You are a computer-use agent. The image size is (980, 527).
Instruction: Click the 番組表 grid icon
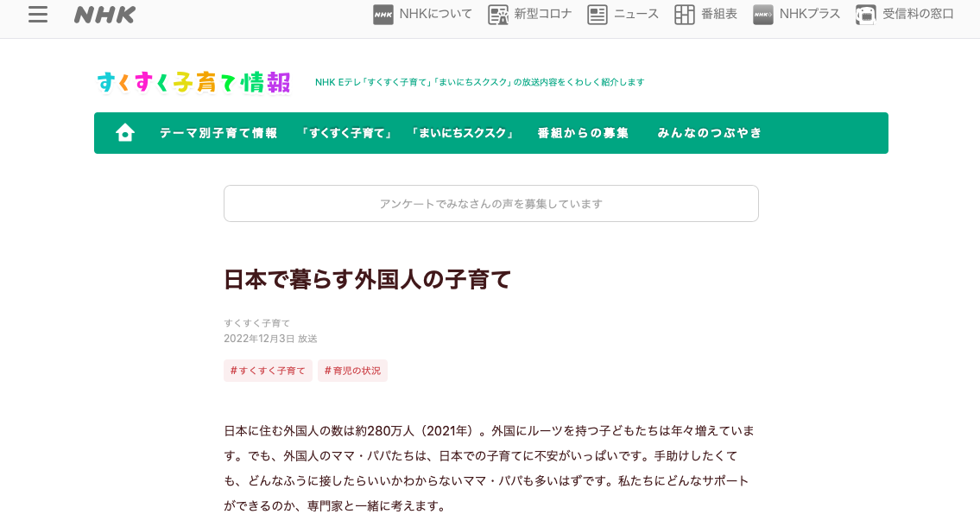coord(685,15)
